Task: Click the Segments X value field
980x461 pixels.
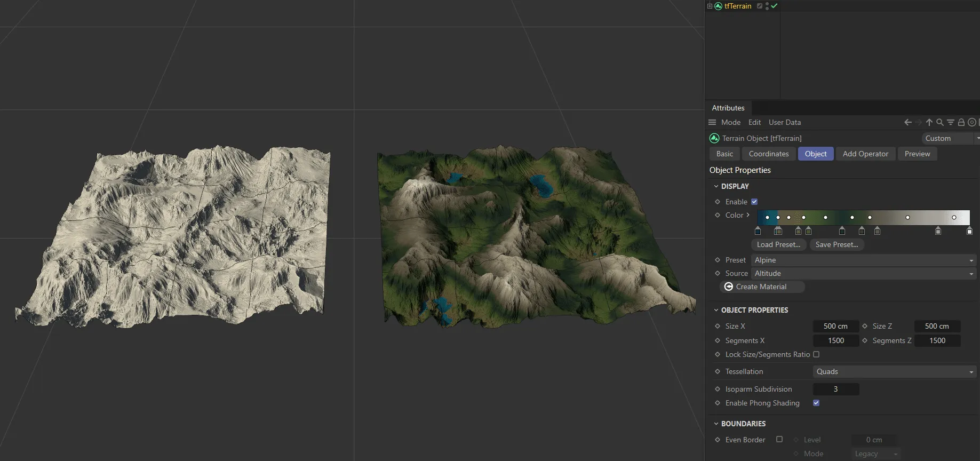Action: 835,340
